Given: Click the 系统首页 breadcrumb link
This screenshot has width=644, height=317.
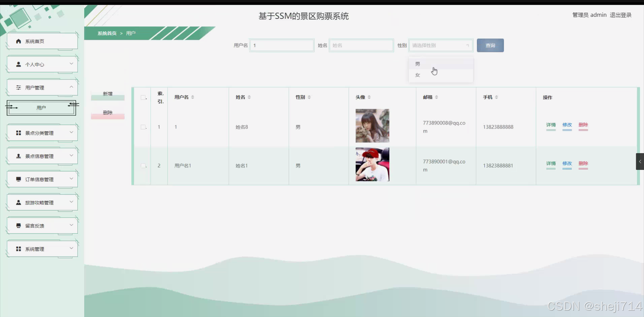Looking at the screenshot, I should coord(107,33).
